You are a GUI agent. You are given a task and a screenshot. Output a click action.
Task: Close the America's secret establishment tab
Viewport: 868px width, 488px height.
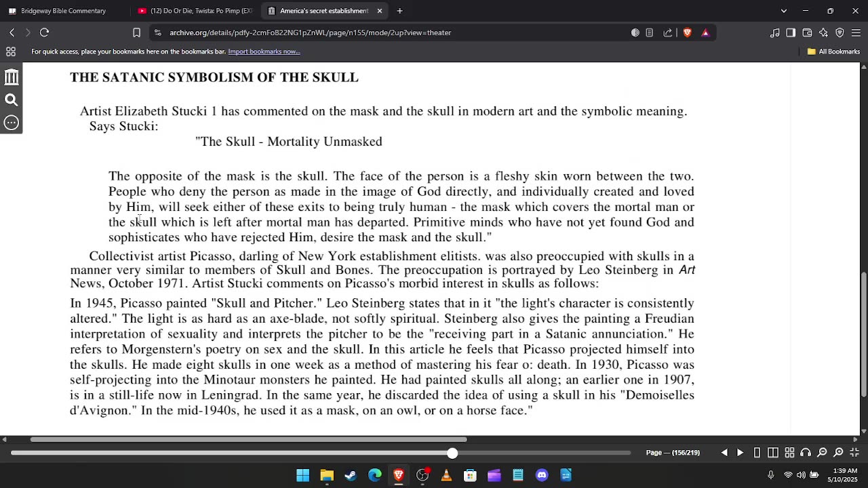(380, 11)
